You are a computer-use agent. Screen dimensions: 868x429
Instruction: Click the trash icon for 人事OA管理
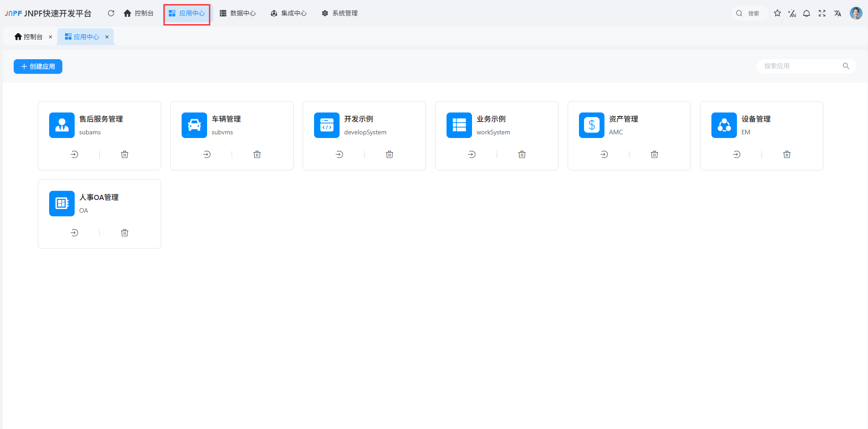pos(125,233)
